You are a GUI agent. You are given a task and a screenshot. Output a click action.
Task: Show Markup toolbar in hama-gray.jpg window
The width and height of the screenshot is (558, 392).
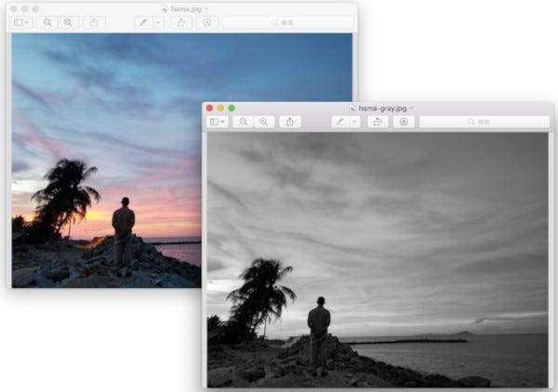tap(403, 122)
